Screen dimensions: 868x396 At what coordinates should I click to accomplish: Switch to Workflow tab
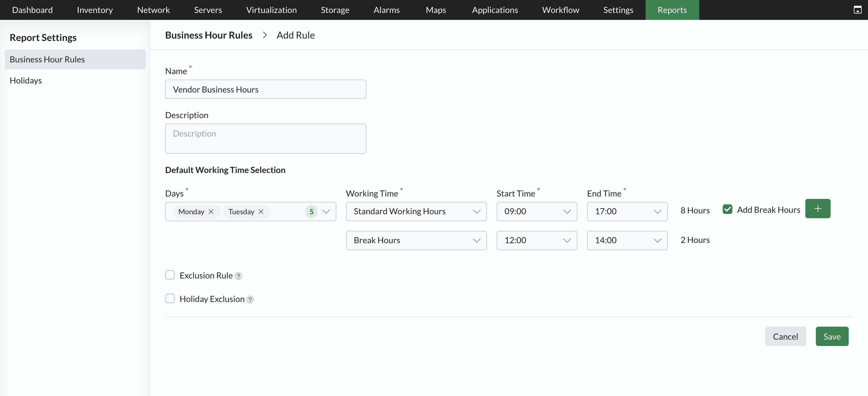pyautogui.click(x=560, y=10)
